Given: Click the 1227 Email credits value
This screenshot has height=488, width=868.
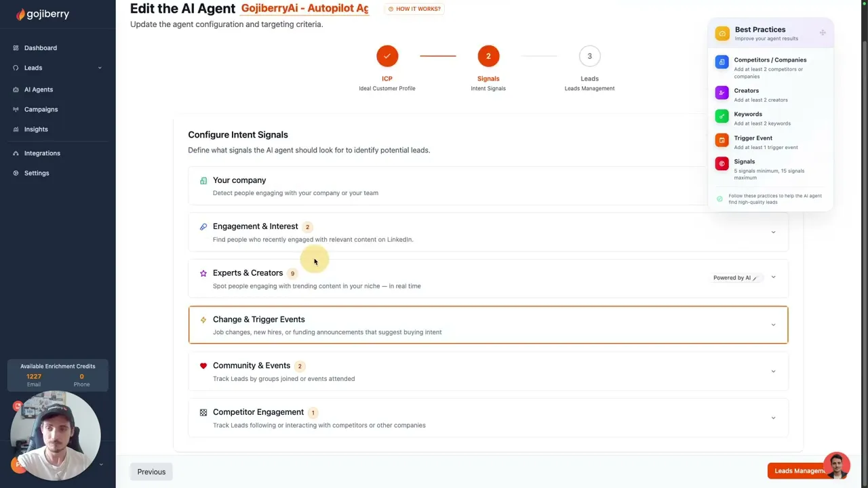Looking at the screenshot, I should coord(34,377).
